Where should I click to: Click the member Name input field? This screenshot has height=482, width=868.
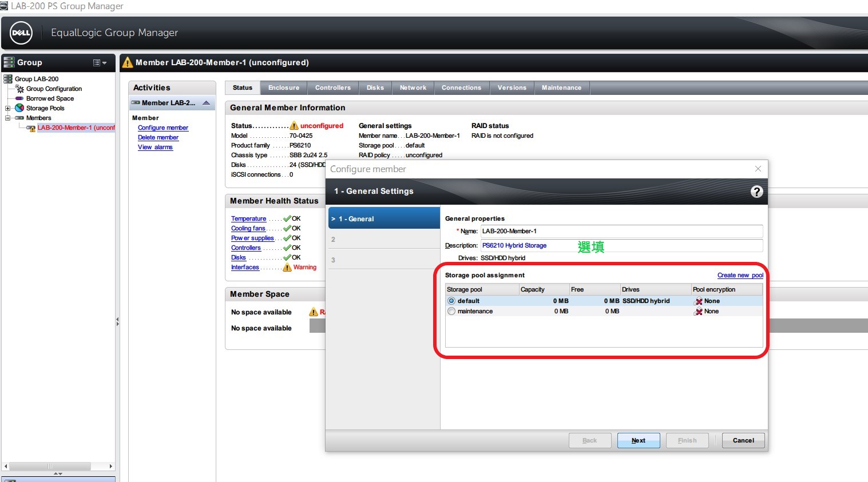coord(621,231)
